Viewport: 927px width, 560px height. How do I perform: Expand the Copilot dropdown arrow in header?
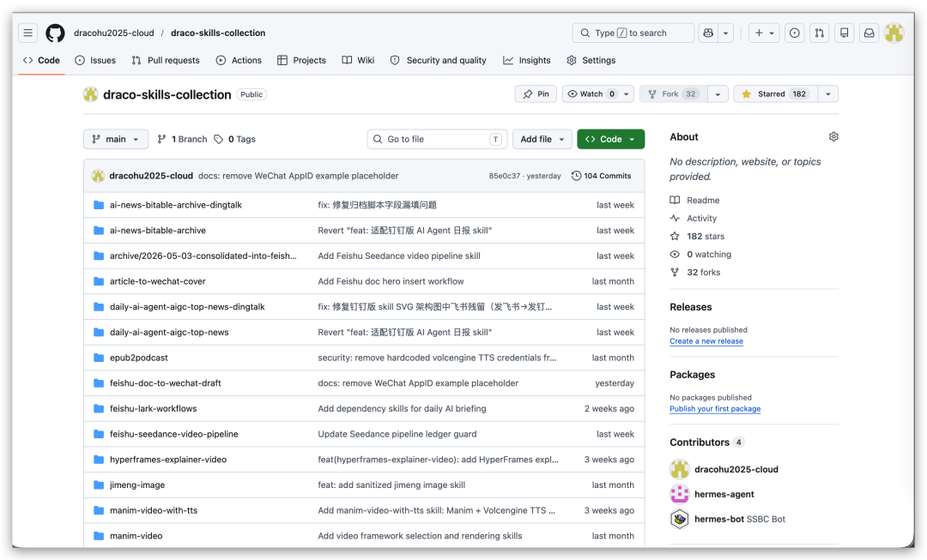pos(725,33)
